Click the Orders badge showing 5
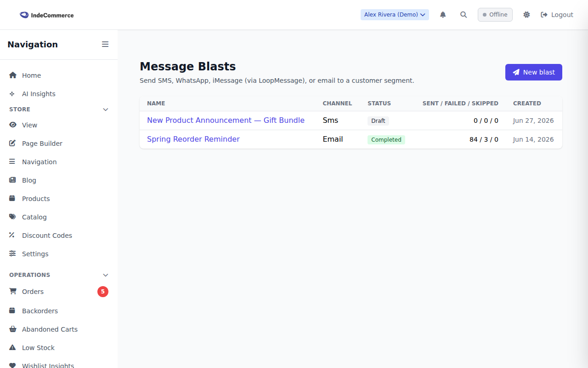This screenshot has width=588, height=368. pos(103,292)
